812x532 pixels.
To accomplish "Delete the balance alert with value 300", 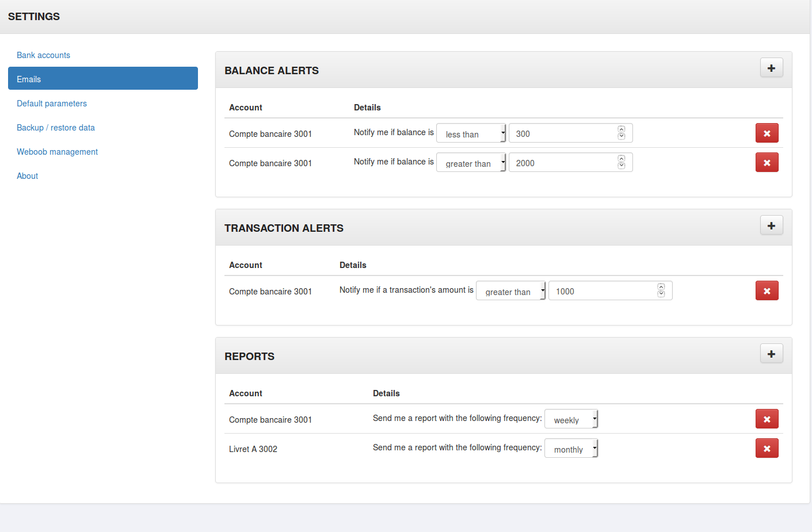I will click(767, 133).
